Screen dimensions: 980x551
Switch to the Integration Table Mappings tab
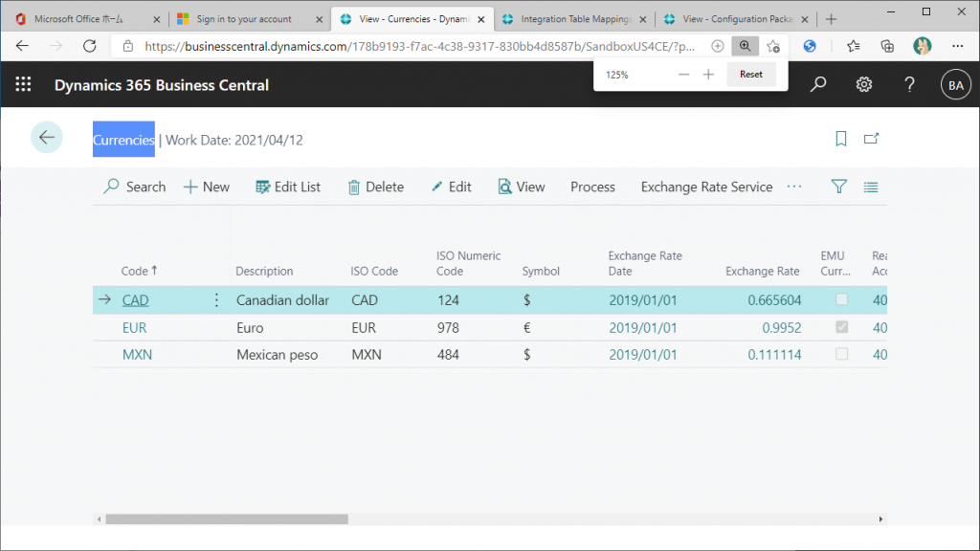click(x=573, y=19)
